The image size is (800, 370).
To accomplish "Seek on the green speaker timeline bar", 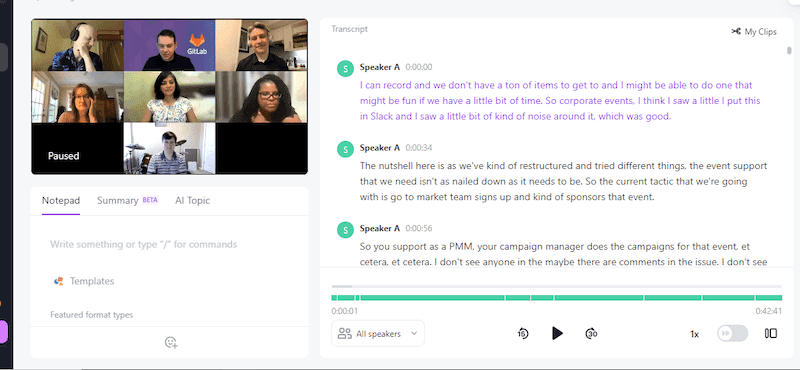I will click(557, 298).
